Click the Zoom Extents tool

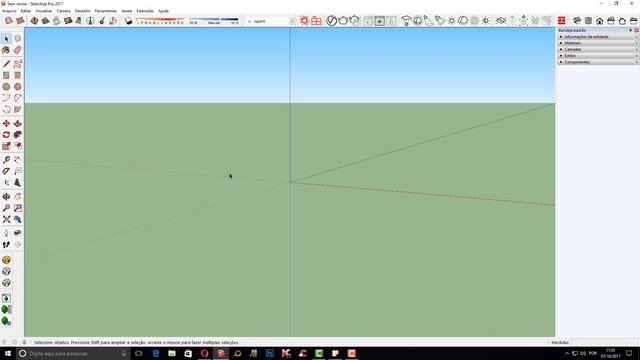pyautogui.click(x=6, y=220)
